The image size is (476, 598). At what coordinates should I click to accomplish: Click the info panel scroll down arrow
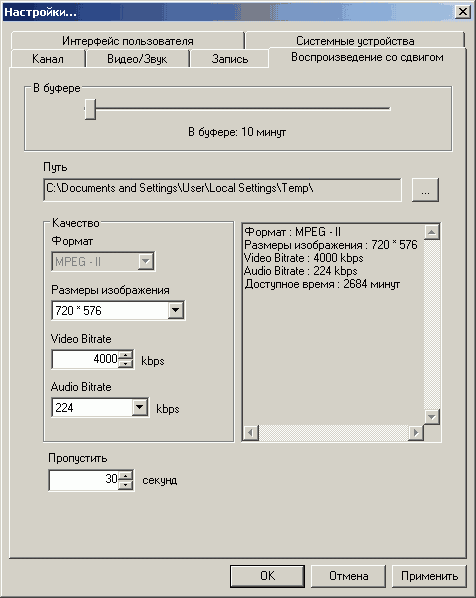(432, 417)
